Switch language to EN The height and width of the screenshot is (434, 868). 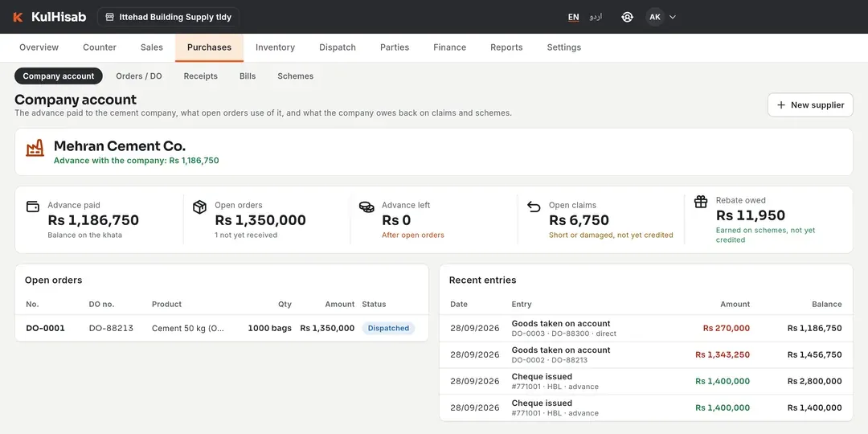(x=574, y=17)
